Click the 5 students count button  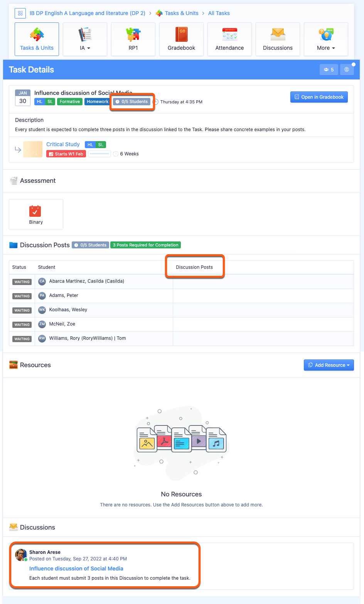coord(329,70)
